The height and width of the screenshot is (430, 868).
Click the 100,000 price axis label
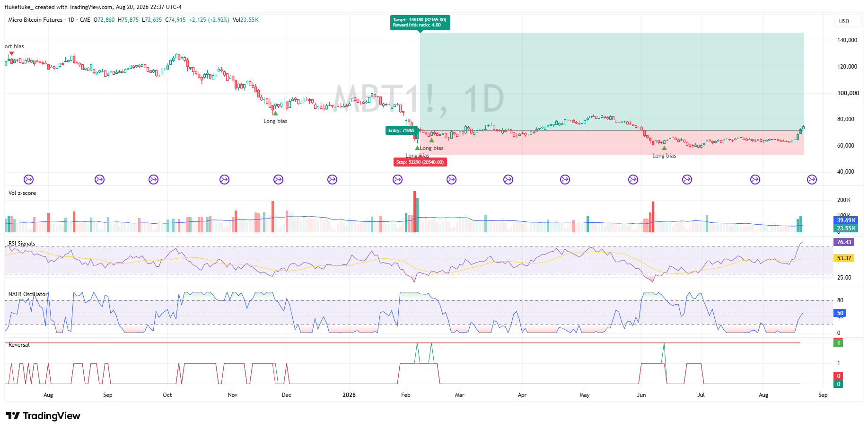click(x=848, y=93)
